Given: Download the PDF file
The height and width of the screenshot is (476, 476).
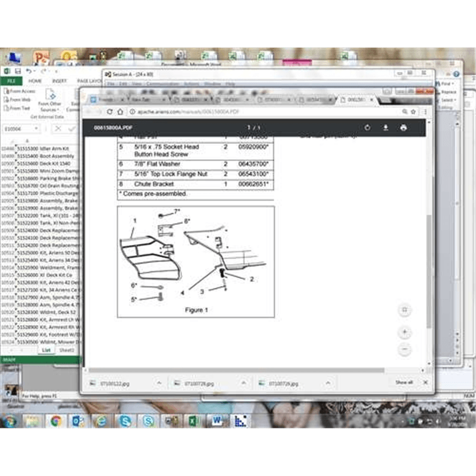Looking at the screenshot, I should (x=386, y=128).
